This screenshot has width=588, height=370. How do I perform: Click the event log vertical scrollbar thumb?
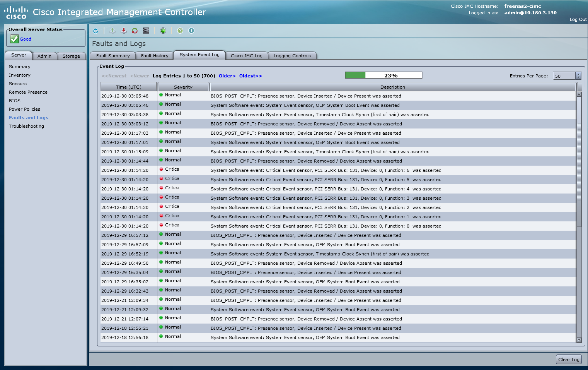coord(579,163)
